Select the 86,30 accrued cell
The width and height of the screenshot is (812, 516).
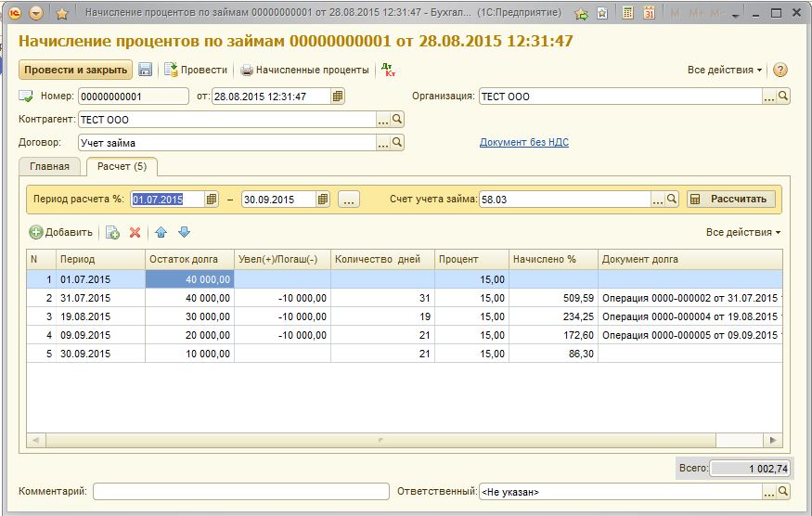coord(553,354)
